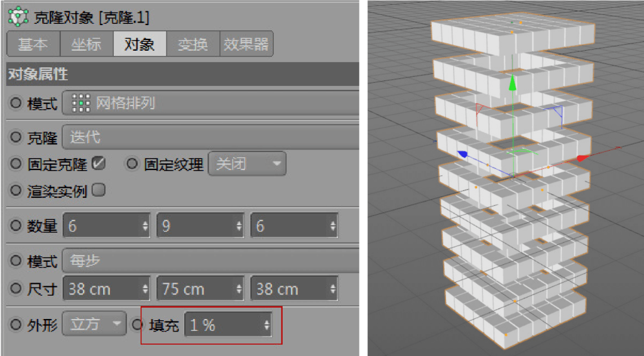Click the first 尺寸 field showing 38 cm
Screen dimensions: 644x356
pos(106,289)
